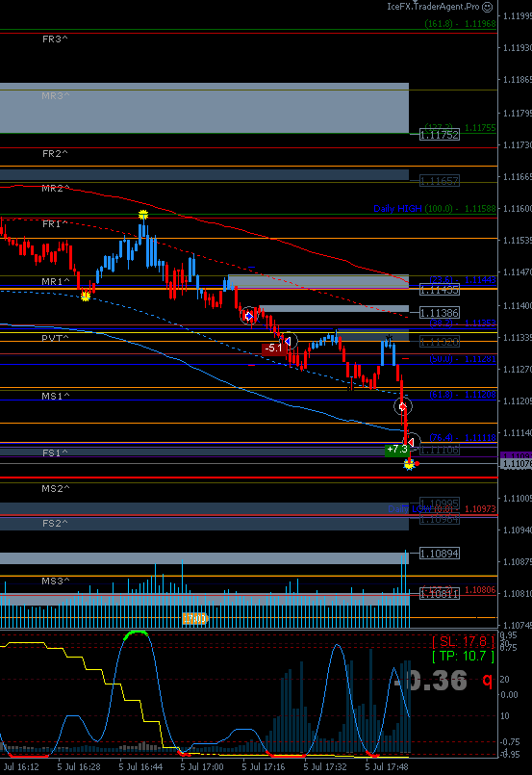Click the 5 Jul 16:28 time label
Screen dimensions: 532x775
click(x=79, y=767)
